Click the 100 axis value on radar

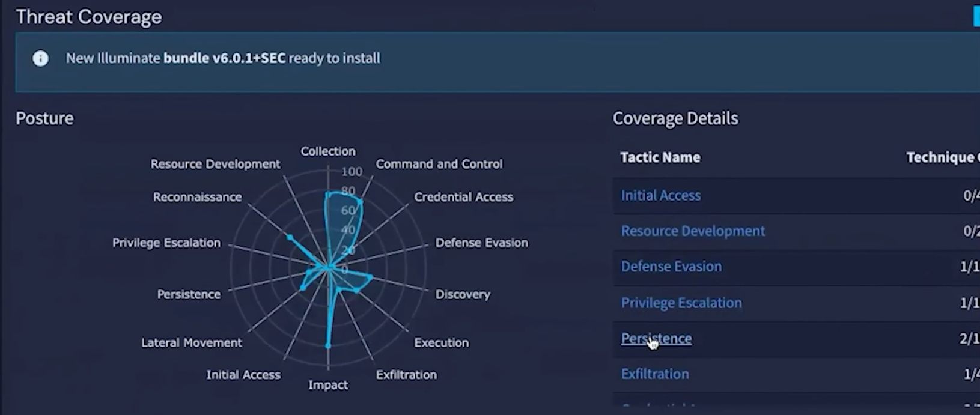coord(352,172)
